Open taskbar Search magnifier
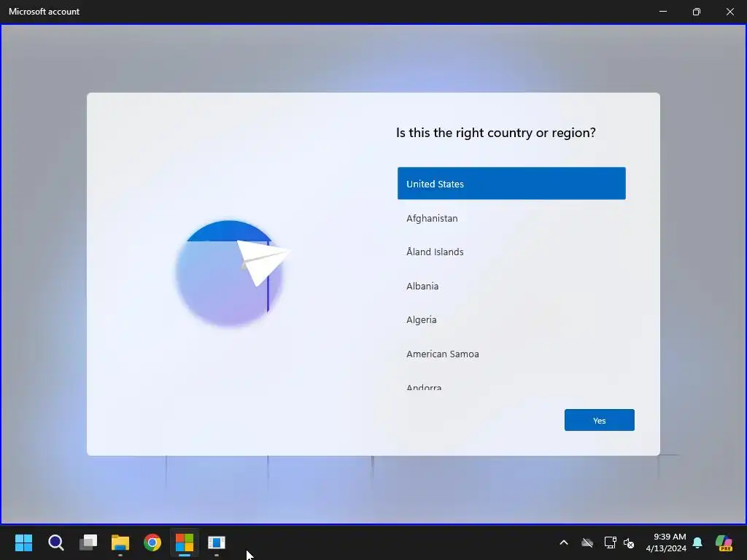The width and height of the screenshot is (747, 560). click(55, 542)
